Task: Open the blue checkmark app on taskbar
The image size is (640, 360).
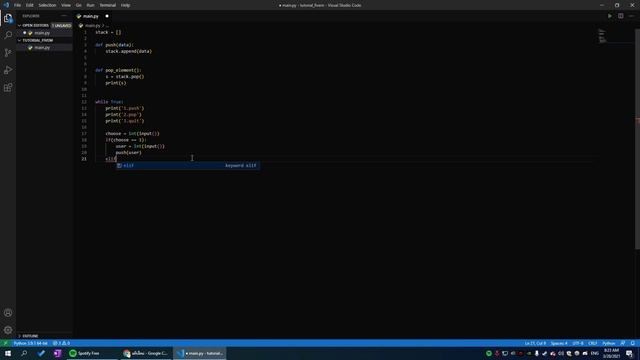Action: pyautogui.click(x=41, y=353)
